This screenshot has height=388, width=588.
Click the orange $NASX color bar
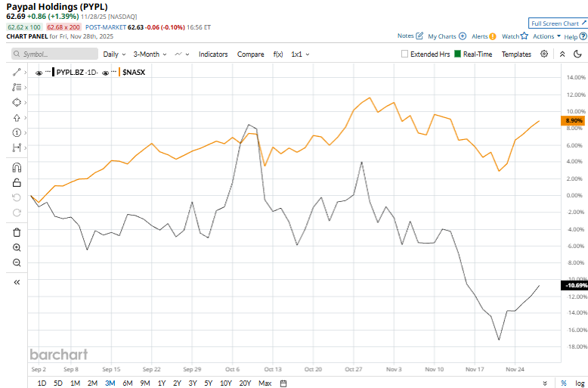pyautogui.click(x=119, y=72)
